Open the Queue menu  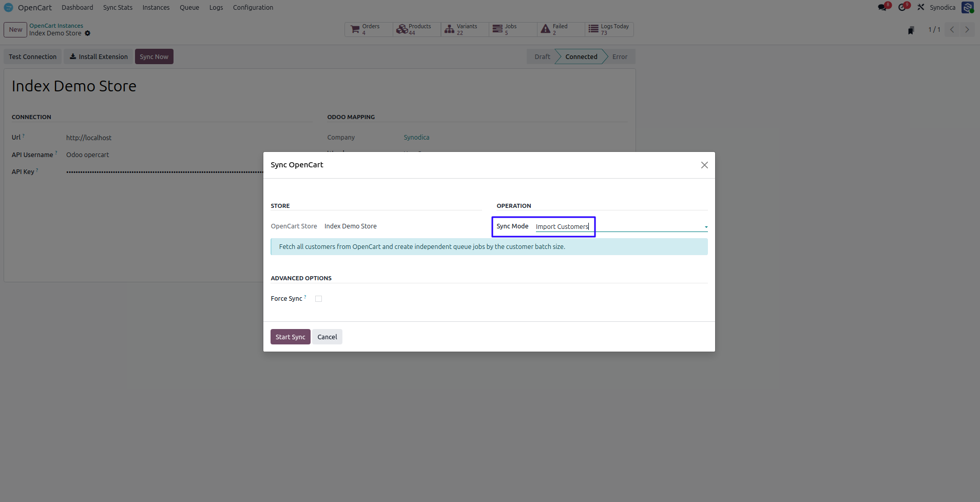tap(189, 7)
